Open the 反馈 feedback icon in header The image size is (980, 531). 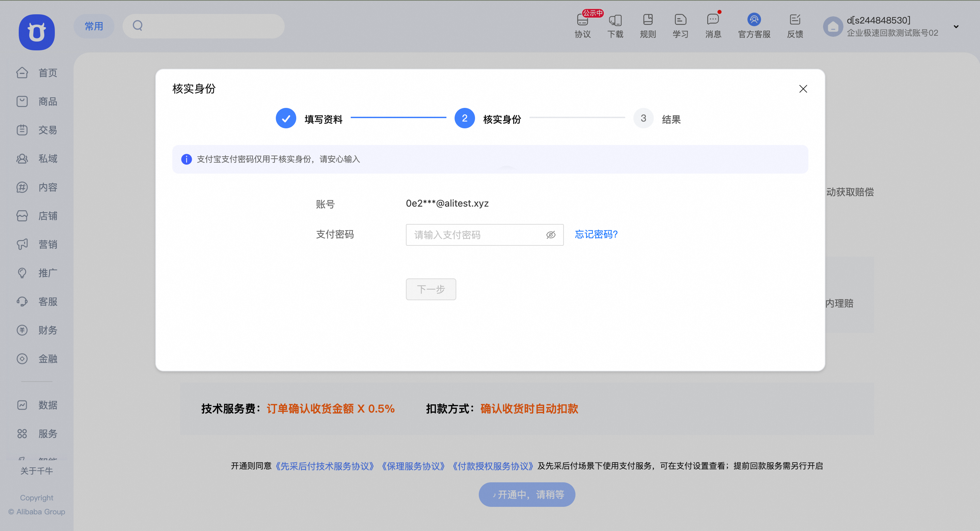(x=795, y=26)
